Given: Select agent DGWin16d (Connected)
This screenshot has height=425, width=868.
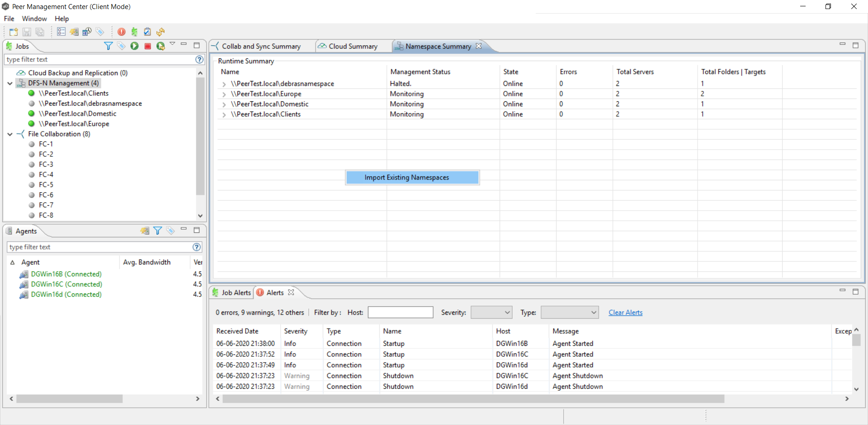Looking at the screenshot, I should 66,294.
